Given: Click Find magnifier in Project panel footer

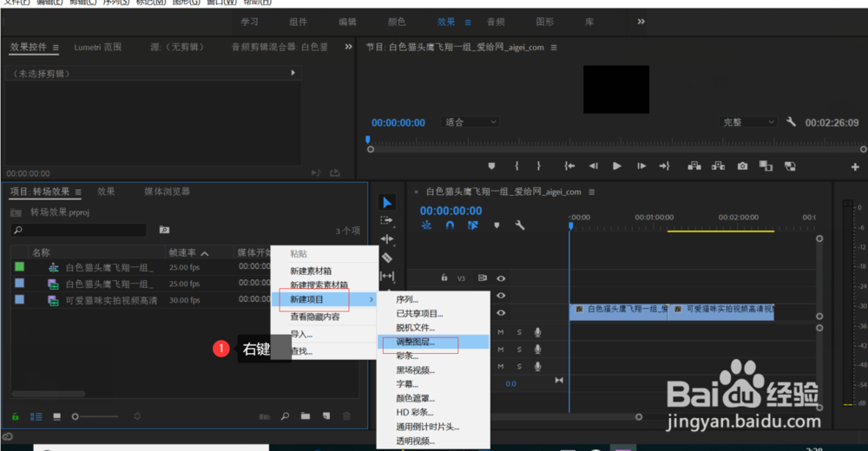Looking at the screenshot, I should pyautogui.click(x=285, y=416).
